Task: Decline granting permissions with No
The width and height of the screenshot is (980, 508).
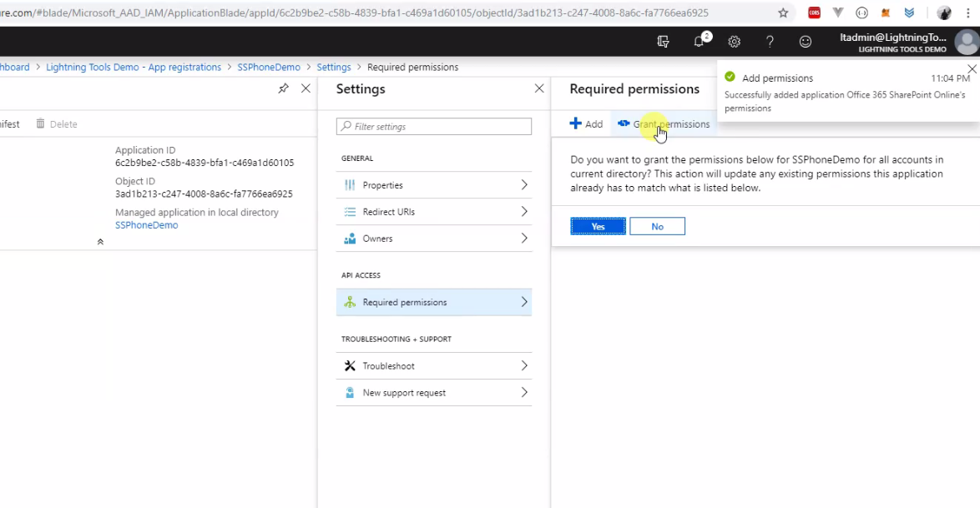Action: click(658, 226)
